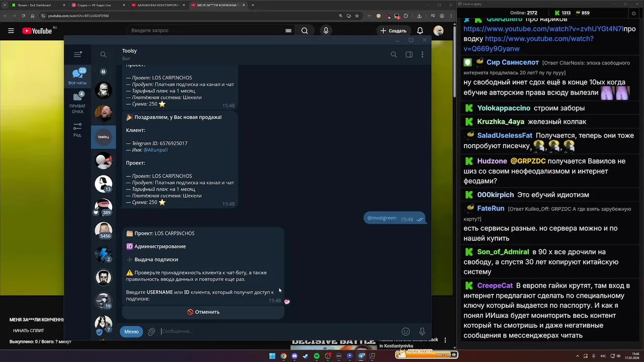Open Windows Start menu
The image size is (644, 362).
tap(272, 356)
